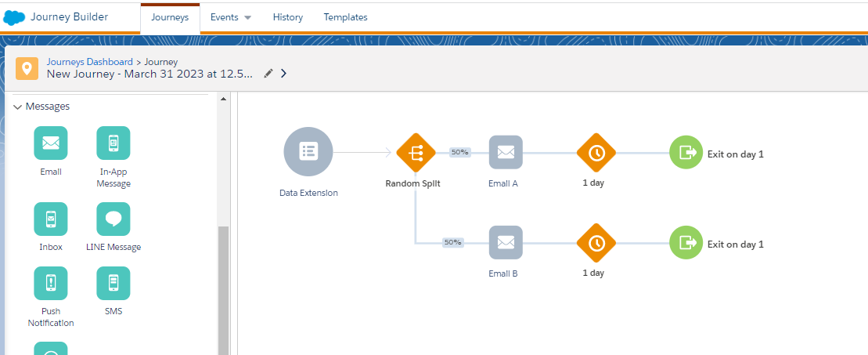This screenshot has width=868, height=355.
Task: Select the Push Notification activity icon
Action: click(x=51, y=283)
